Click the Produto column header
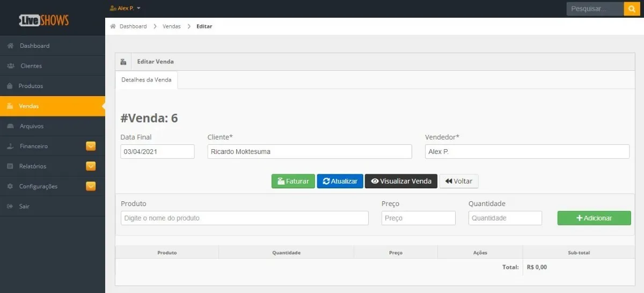Screen dimensions: 644x293 click(x=167, y=252)
